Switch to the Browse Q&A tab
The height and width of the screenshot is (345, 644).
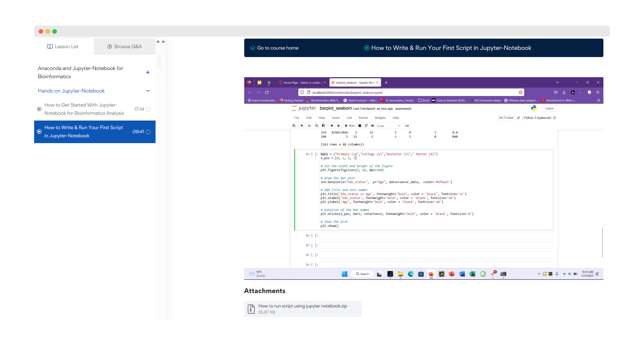coord(125,46)
